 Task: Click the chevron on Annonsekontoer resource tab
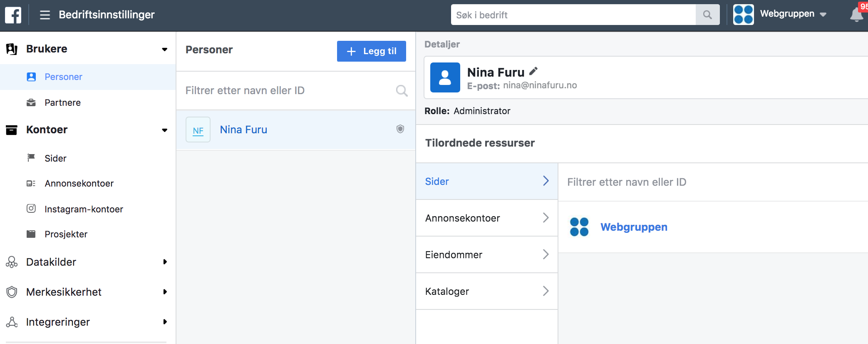[x=546, y=217]
